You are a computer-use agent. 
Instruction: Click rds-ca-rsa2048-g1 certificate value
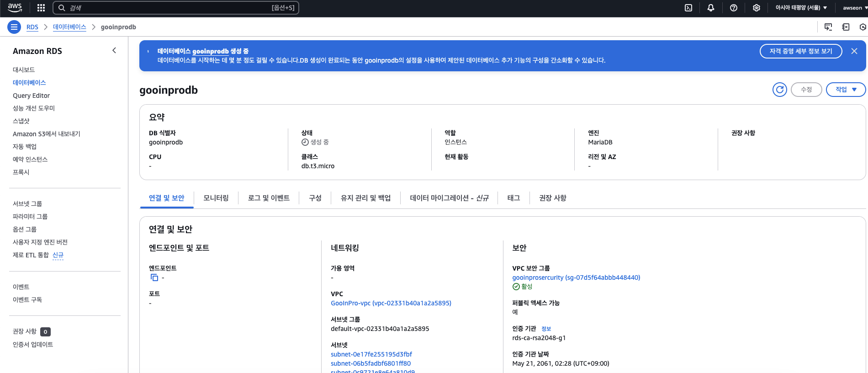539,338
